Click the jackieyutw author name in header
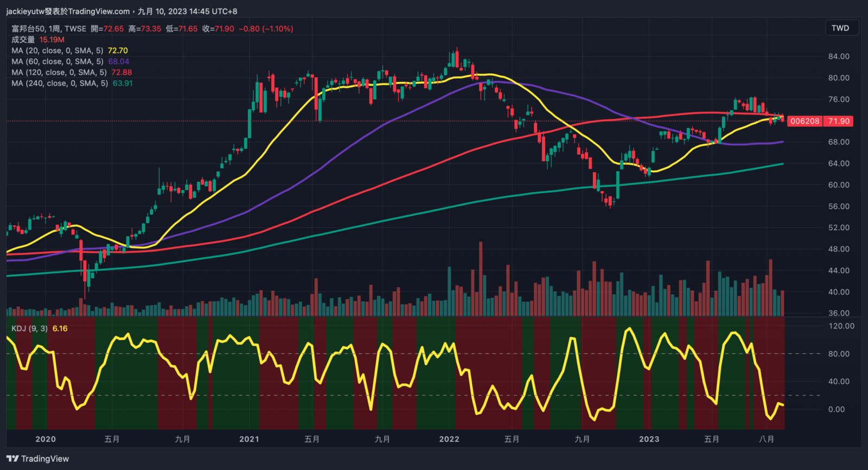Image resolution: width=868 pixels, height=470 pixels. [25, 11]
